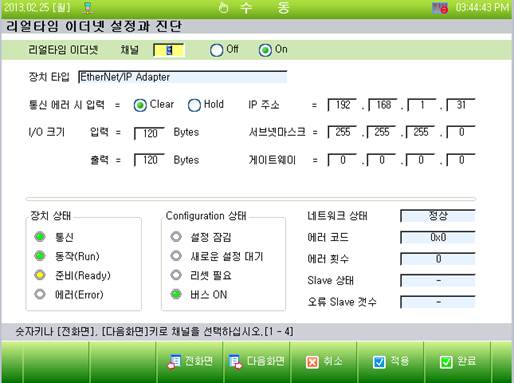Click the red X 취소 cancel icon
514x383 pixels.
point(312,362)
